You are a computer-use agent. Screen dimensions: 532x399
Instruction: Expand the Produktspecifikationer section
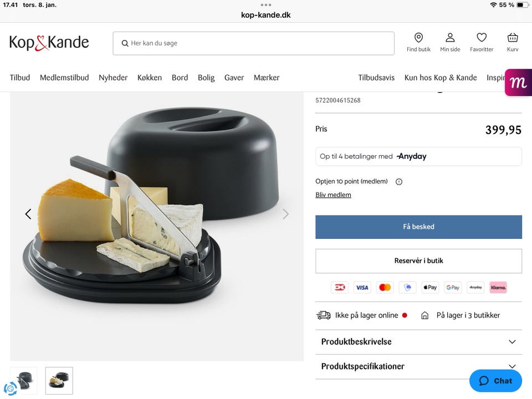point(418,366)
